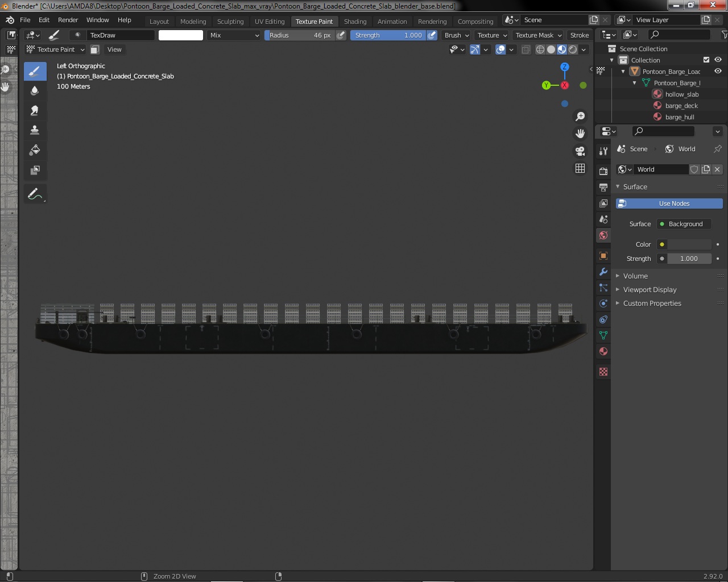The image size is (728, 582).
Task: Click the red X axis gizmo
Action: pos(565,85)
